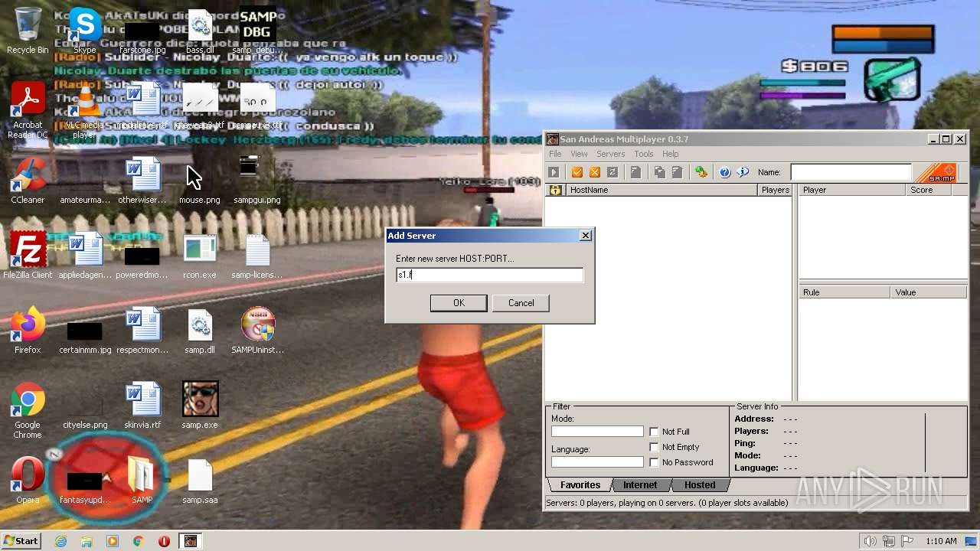Click the Value column header
The width and height of the screenshot is (980, 551).
[929, 292]
